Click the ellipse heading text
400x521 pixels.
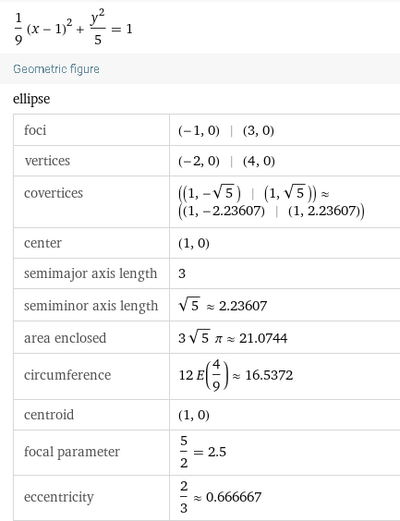click(x=31, y=99)
